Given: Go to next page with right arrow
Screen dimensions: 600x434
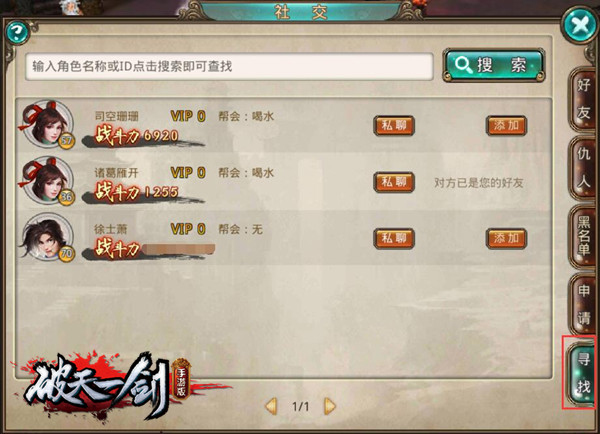Looking at the screenshot, I should [329, 406].
